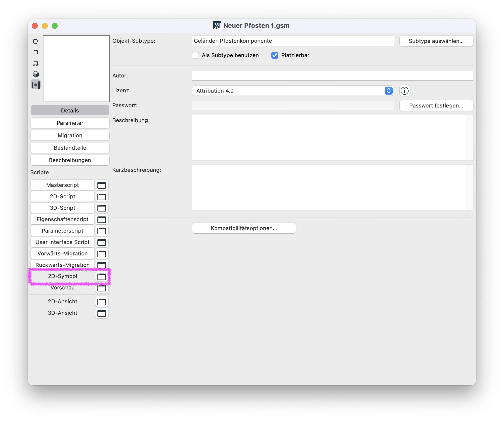Click Kompatibilitätsoptionen... button
The height and width of the screenshot is (422, 504).
[x=244, y=228]
